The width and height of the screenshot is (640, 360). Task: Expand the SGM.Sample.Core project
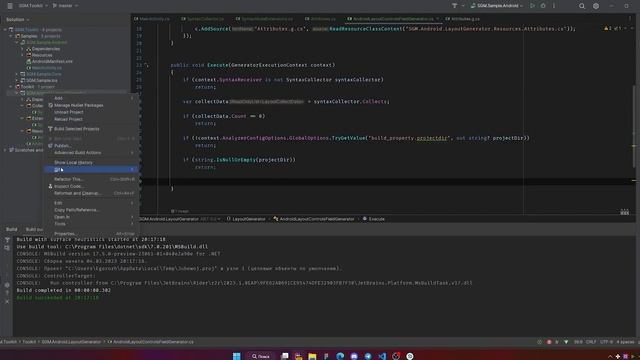tap(17, 74)
